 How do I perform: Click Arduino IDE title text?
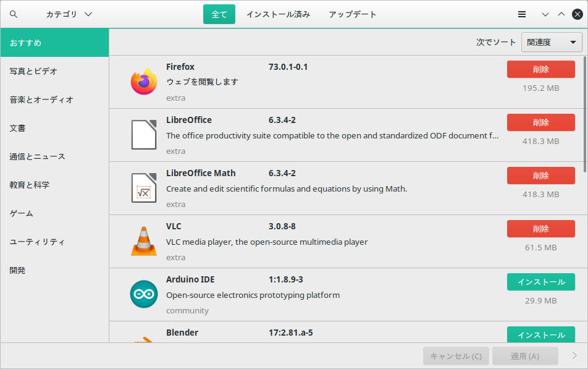click(190, 279)
